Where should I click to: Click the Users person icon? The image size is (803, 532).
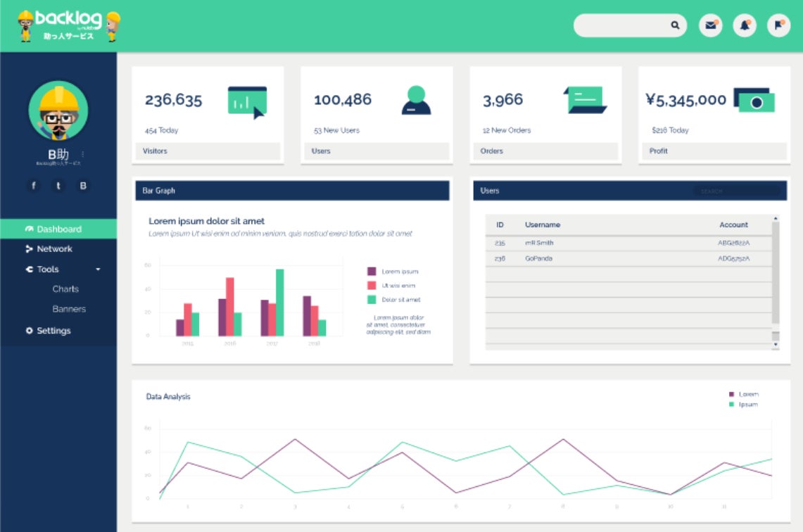[x=416, y=101]
